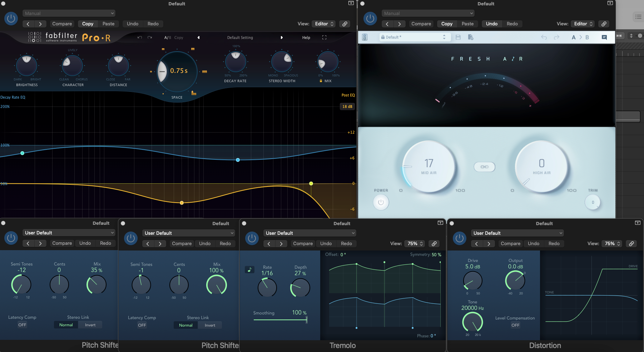Open User Default dropdown in Distortion

tap(517, 233)
